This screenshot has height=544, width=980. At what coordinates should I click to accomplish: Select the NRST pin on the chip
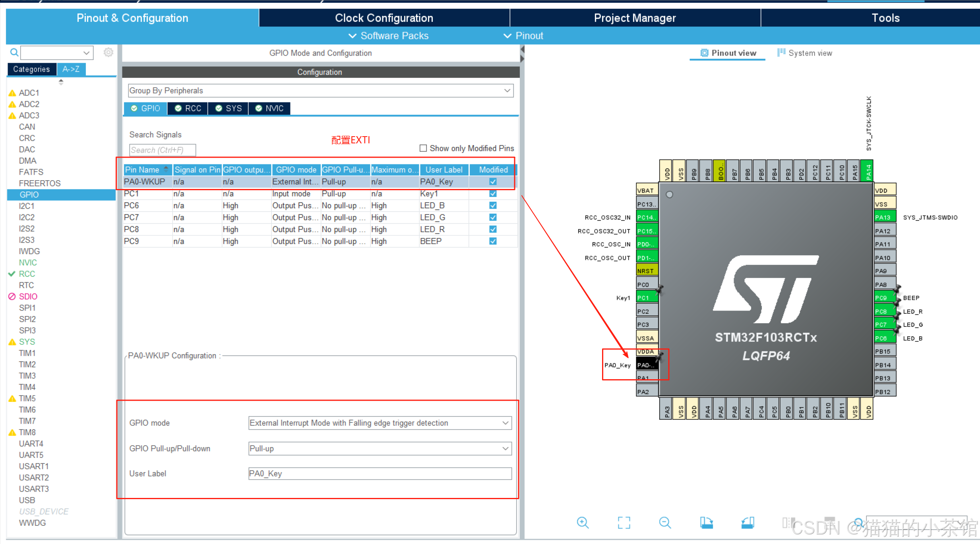tap(647, 271)
